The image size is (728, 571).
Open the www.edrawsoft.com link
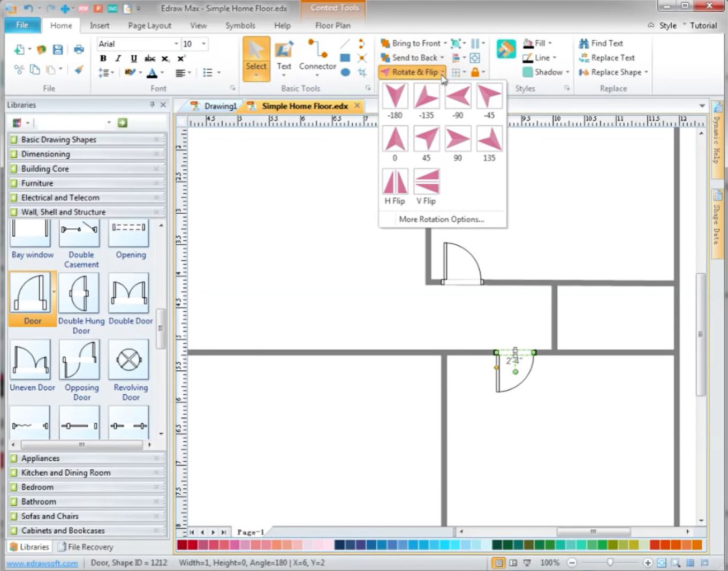(42, 564)
